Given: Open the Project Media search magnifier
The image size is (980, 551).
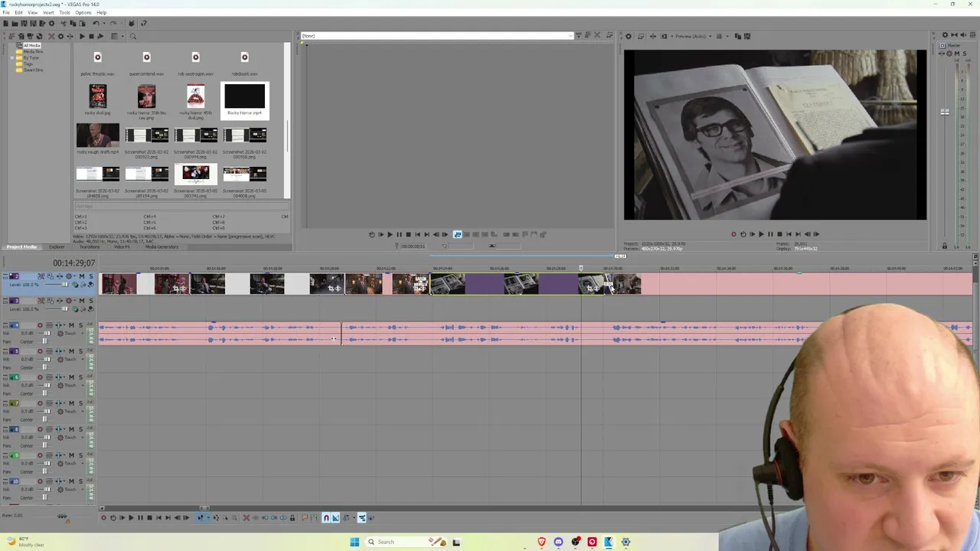Looking at the screenshot, I should (x=133, y=36).
